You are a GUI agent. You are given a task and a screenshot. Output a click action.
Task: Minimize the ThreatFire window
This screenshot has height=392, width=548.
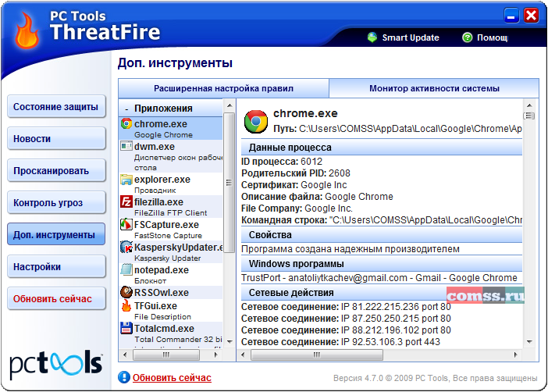(x=511, y=15)
